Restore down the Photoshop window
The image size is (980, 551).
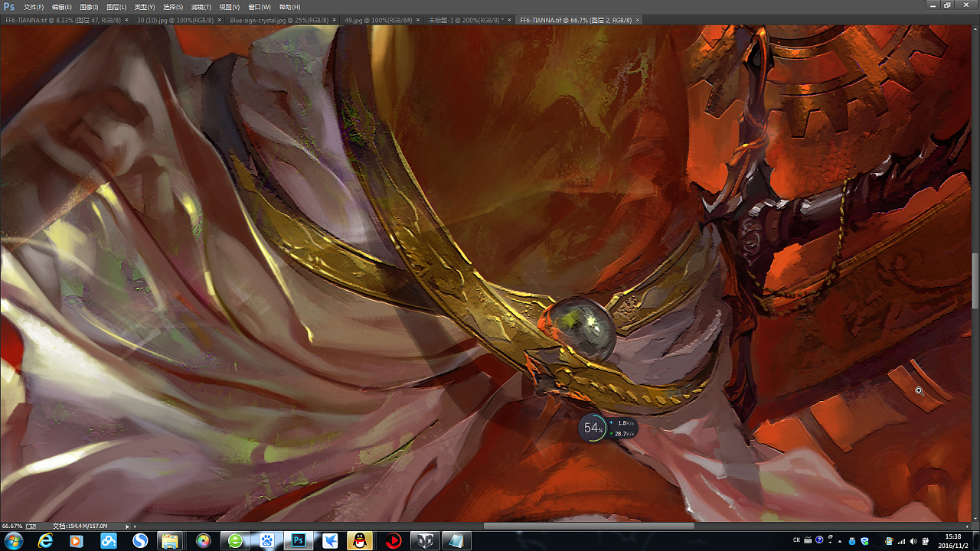[947, 5]
